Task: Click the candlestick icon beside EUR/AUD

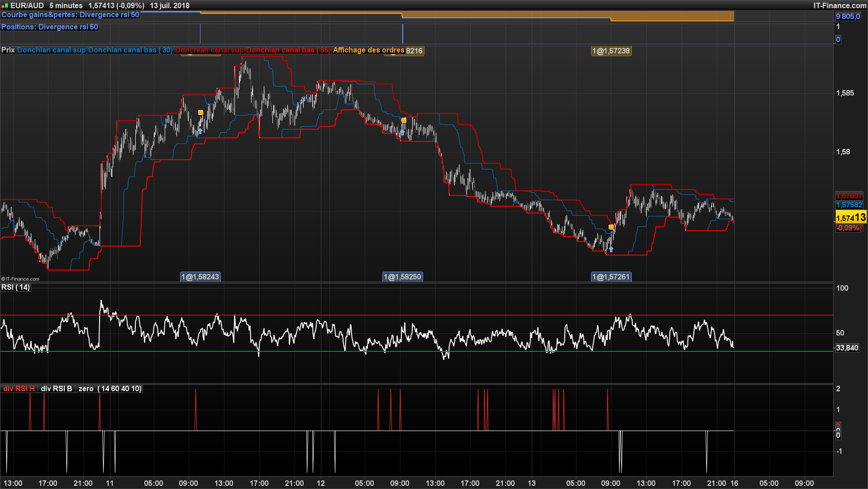Action: tap(5, 6)
